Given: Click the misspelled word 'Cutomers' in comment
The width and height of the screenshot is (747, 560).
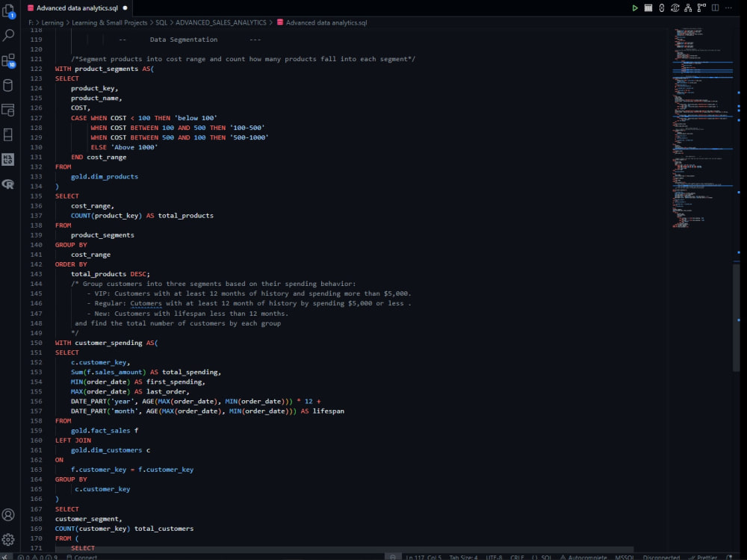Looking at the screenshot, I should (146, 303).
